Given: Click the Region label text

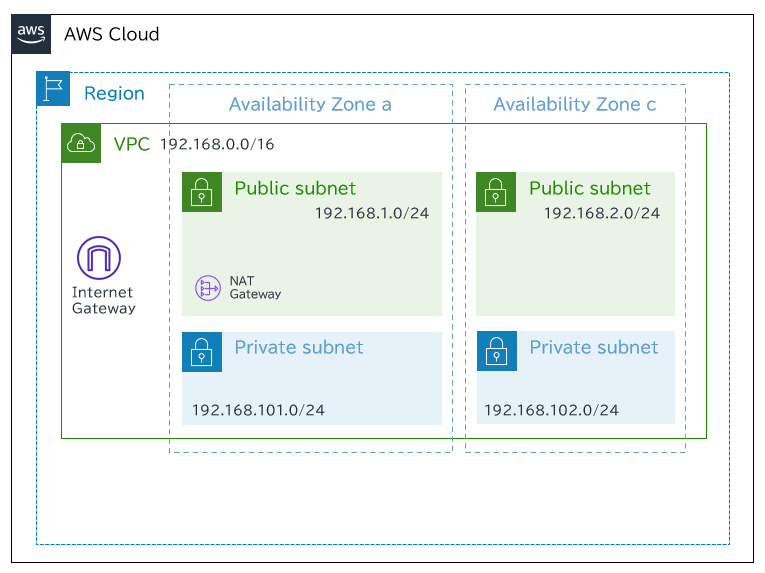Looking at the screenshot, I should click(x=114, y=93).
